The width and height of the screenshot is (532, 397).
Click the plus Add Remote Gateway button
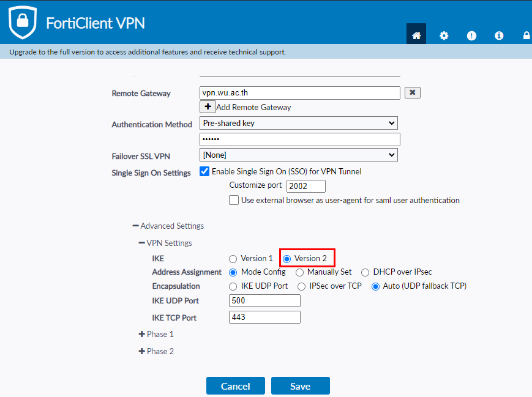[208, 106]
